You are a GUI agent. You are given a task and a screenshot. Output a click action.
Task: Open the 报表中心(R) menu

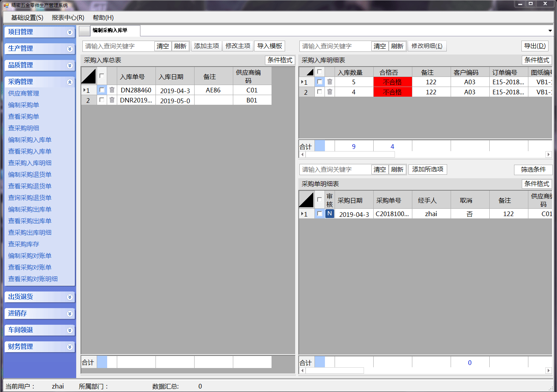68,17
